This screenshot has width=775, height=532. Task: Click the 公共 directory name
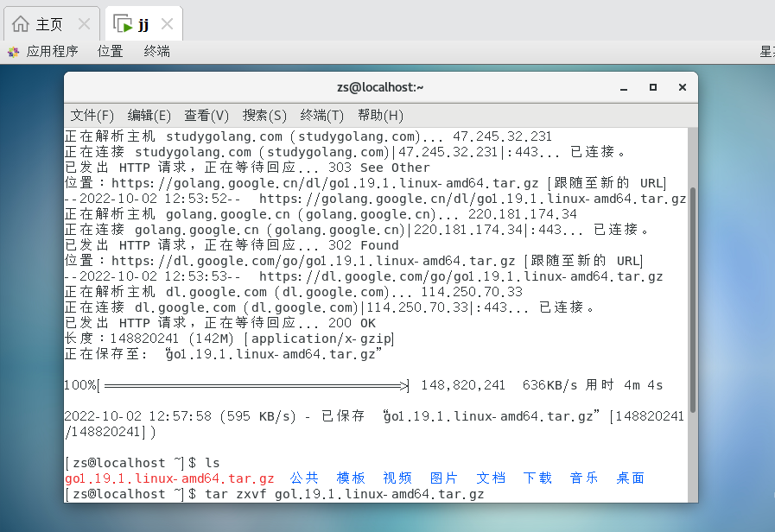pyautogui.click(x=304, y=478)
